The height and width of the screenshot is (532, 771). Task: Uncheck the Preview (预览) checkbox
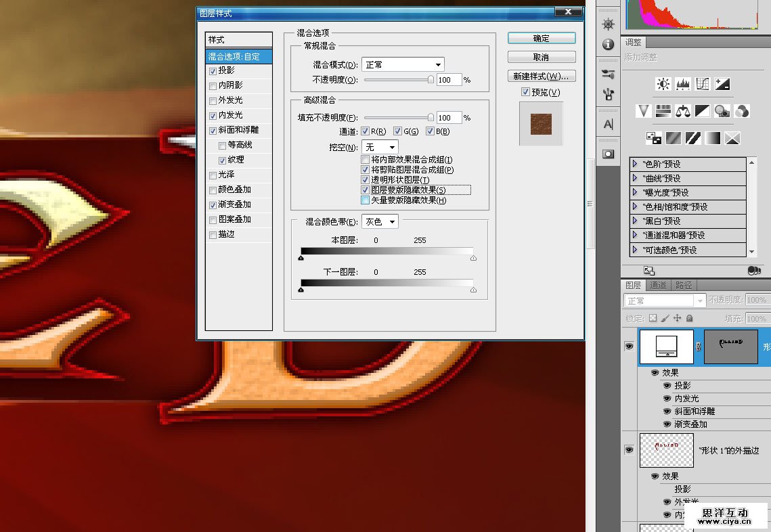(x=525, y=92)
